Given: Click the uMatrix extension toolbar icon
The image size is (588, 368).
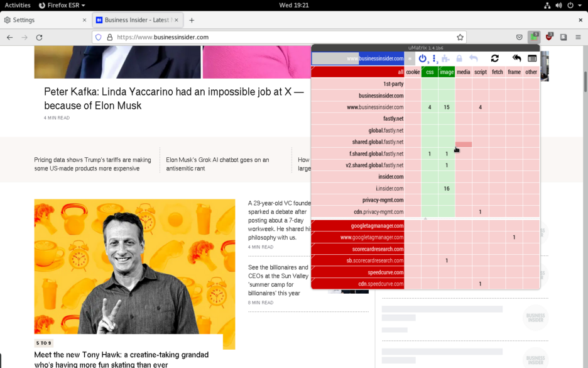Looking at the screenshot, I should coord(533,36).
